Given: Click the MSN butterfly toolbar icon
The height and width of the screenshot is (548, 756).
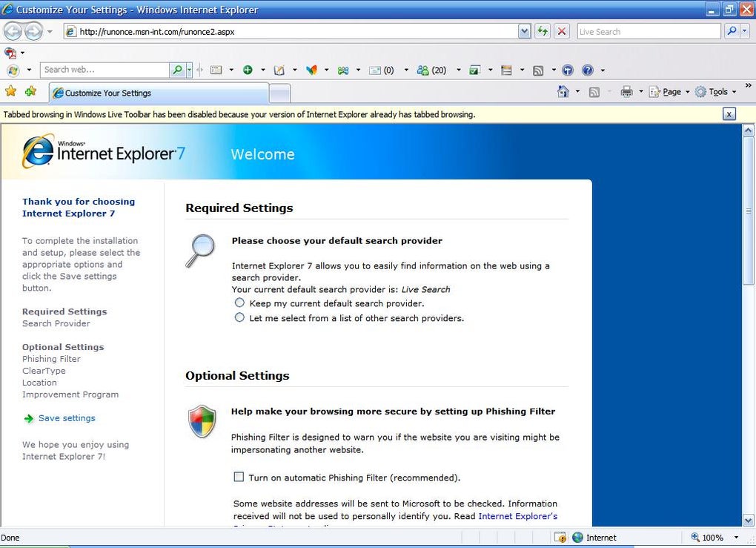Looking at the screenshot, I should (311, 70).
